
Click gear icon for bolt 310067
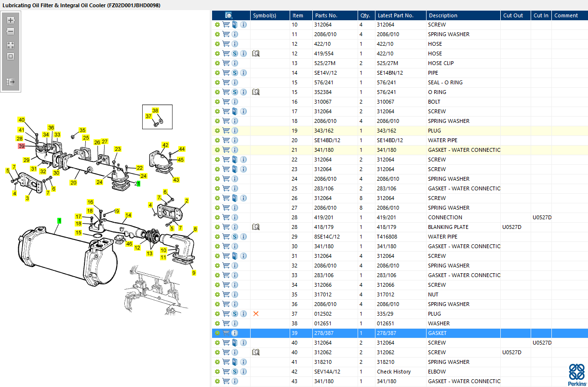217,102
